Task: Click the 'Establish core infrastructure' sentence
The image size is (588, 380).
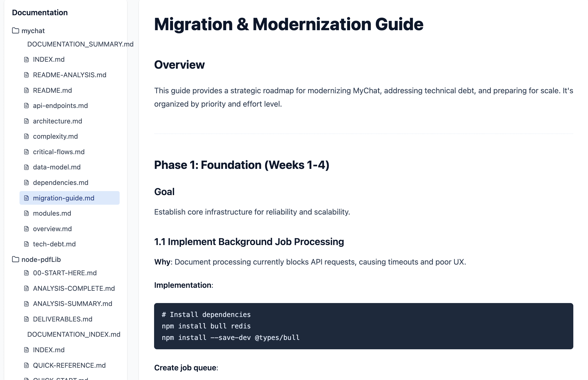Action: [x=252, y=212]
